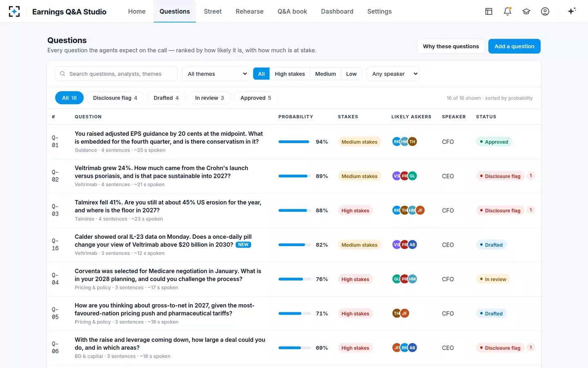
Task: Click the JF asker avatar on Q-03
Action: (420, 211)
